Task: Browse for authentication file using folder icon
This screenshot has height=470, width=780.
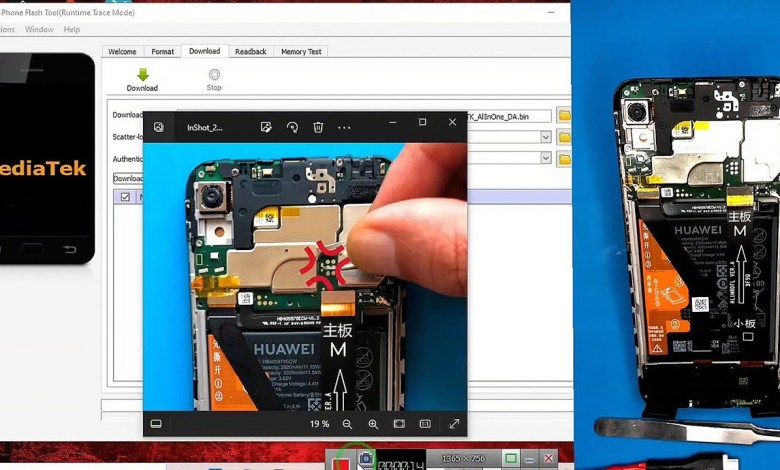Action: click(x=564, y=159)
